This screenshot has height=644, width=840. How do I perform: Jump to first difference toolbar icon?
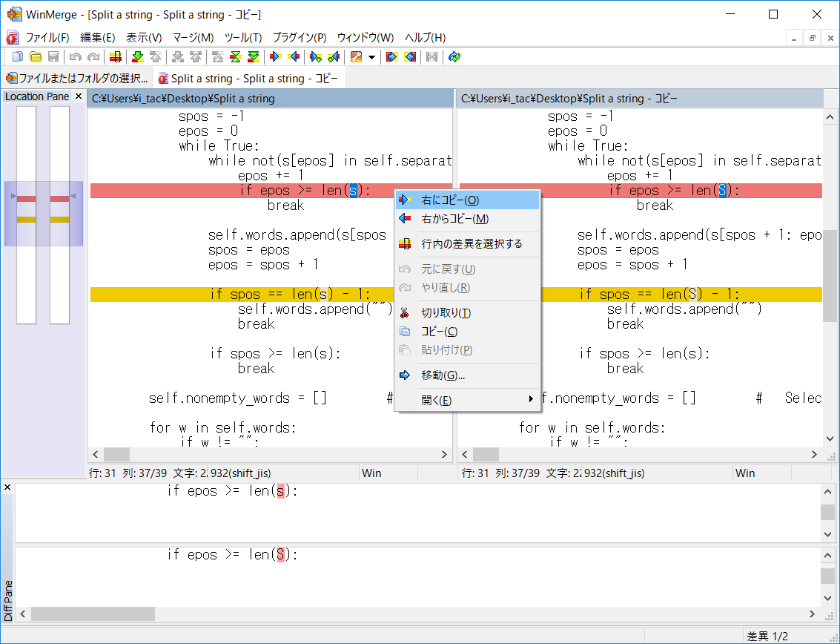tap(217, 56)
